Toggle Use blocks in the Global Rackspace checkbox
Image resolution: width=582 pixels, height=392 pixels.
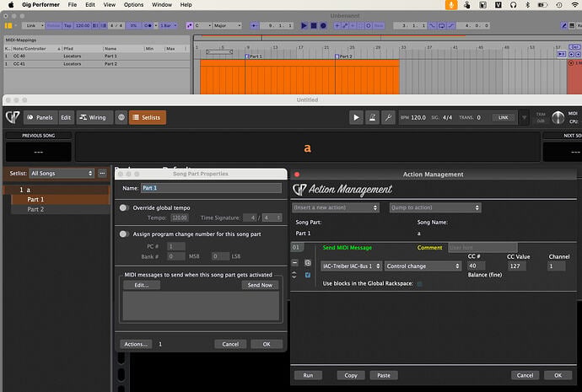pos(420,284)
